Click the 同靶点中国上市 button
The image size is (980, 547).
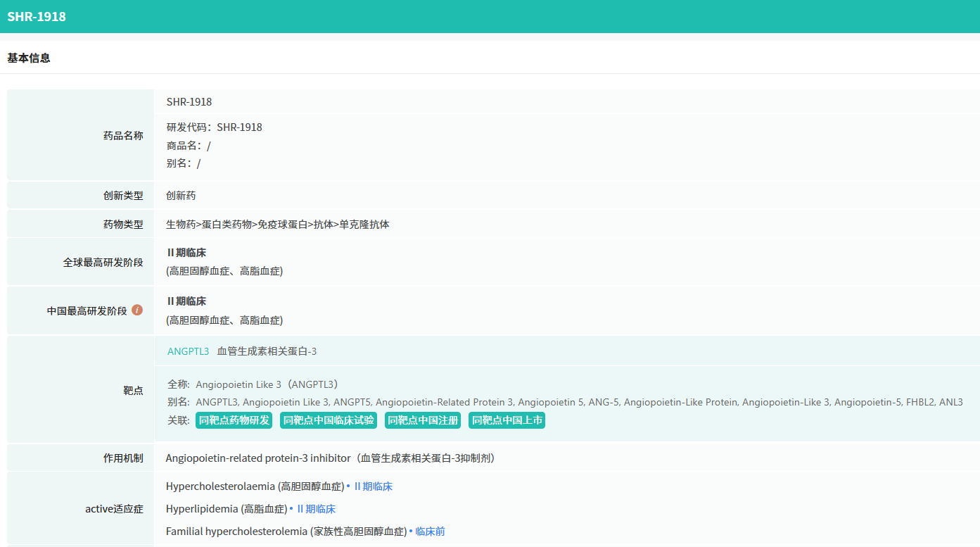(x=507, y=420)
